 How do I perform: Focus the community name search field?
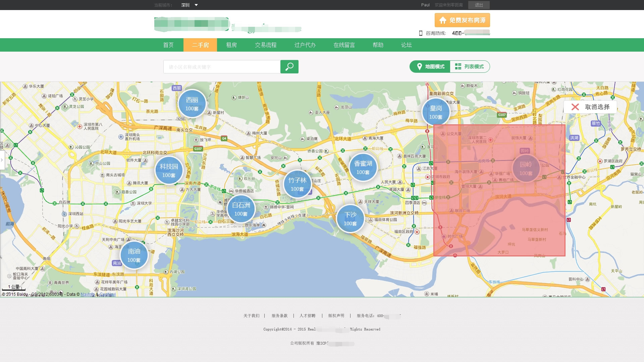point(222,67)
